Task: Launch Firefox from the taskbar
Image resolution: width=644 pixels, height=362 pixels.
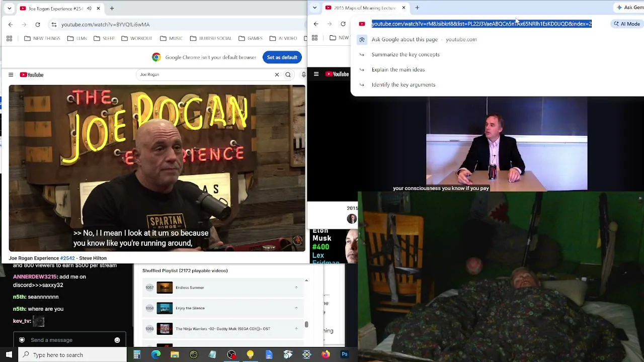Action: tap(326, 355)
